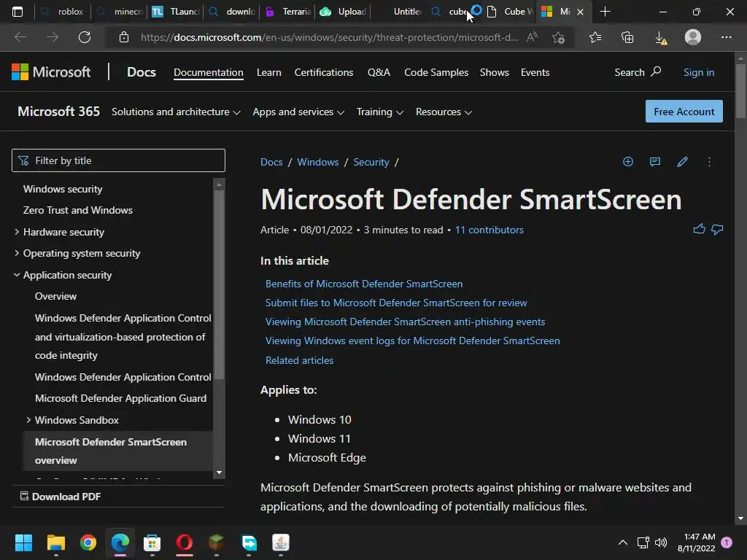
Task: Add article to collection plus icon
Action: tap(628, 162)
